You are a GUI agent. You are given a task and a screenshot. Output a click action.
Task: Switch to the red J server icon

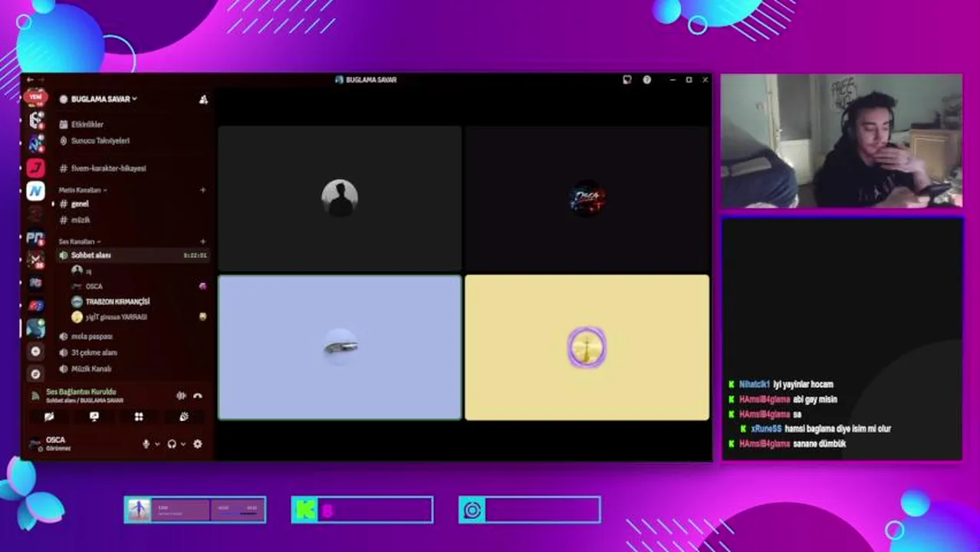[x=35, y=167]
